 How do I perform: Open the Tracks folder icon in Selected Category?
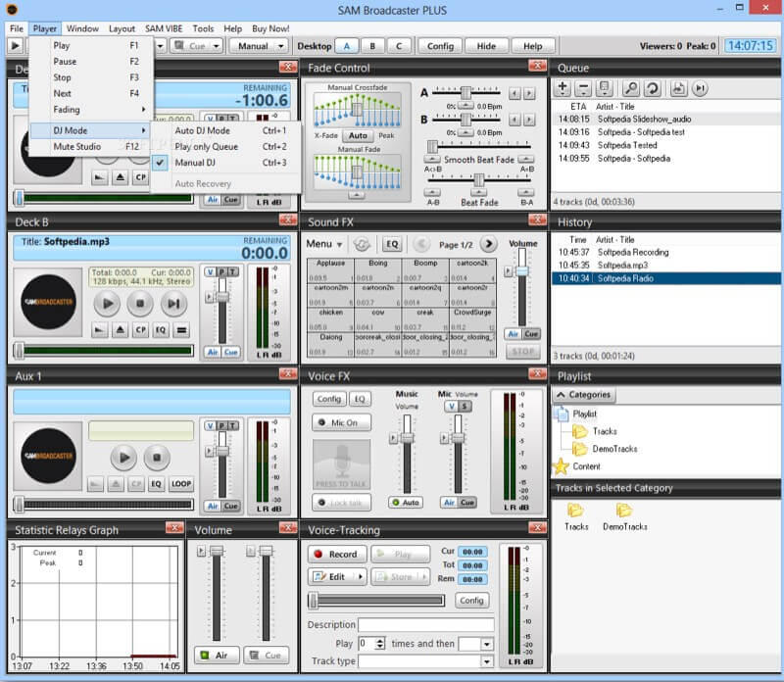(576, 517)
